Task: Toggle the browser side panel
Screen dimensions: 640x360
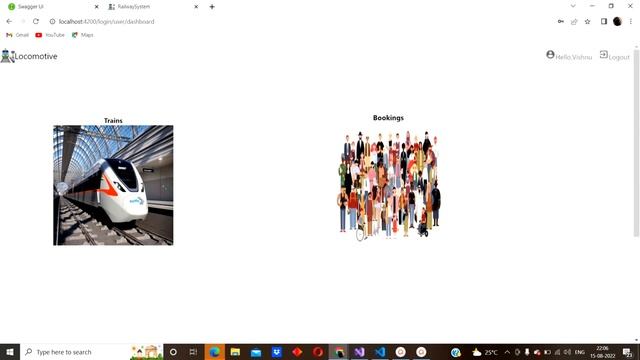Action: [x=604, y=21]
